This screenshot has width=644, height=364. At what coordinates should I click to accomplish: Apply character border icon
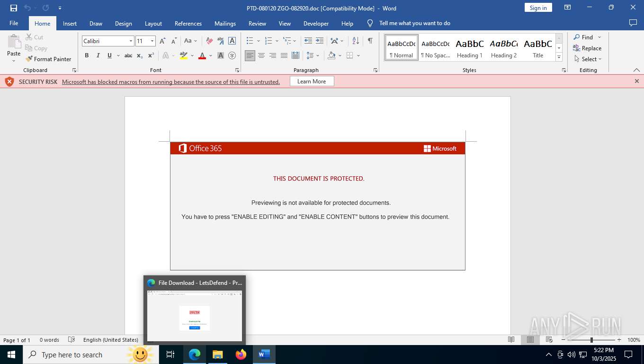(232, 41)
